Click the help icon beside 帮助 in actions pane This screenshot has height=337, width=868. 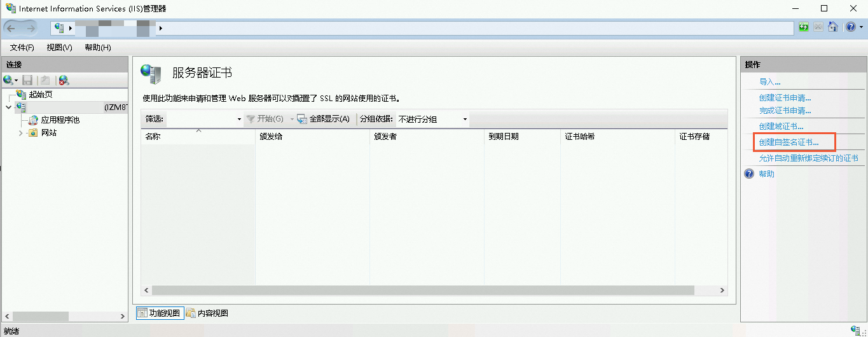tap(749, 174)
